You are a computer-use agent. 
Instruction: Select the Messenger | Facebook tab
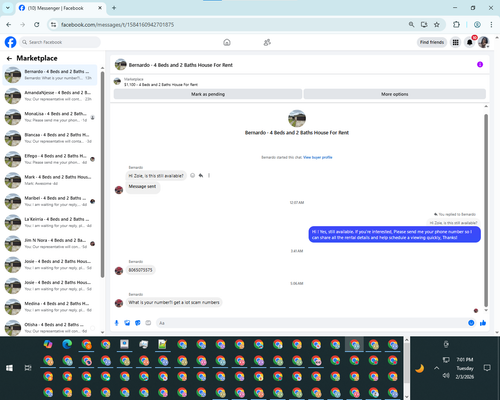[60, 8]
